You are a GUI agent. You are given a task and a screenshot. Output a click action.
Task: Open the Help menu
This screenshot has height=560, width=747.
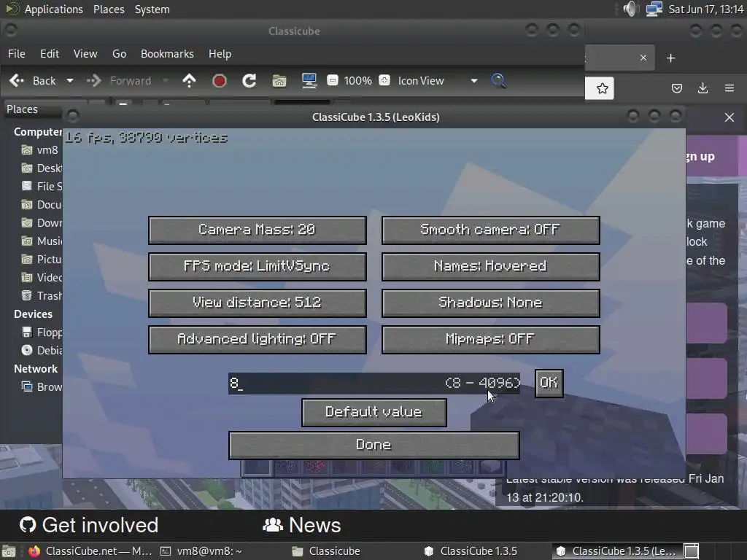click(x=220, y=54)
